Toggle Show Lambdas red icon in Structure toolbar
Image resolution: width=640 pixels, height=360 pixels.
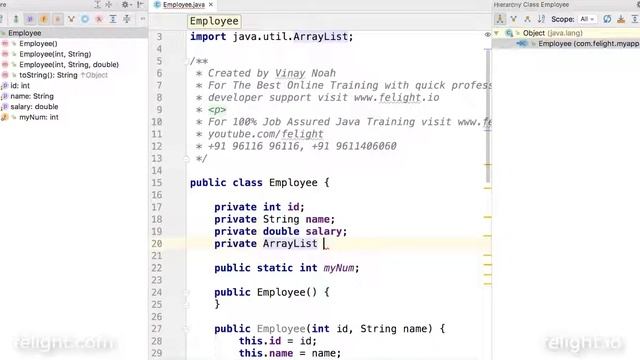coord(99,19)
